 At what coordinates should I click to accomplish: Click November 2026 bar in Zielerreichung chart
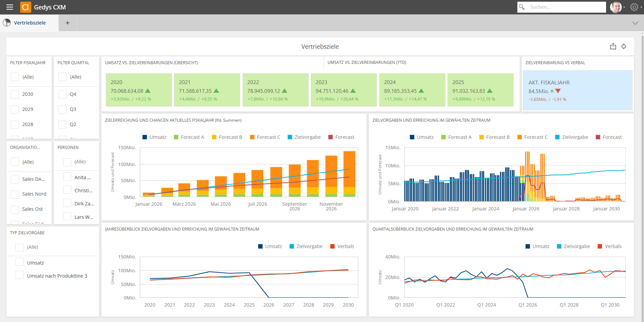pos(331,176)
